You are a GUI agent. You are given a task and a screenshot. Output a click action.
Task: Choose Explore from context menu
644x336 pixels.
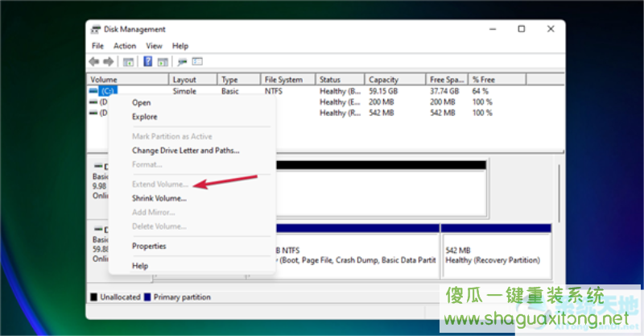[145, 117]
